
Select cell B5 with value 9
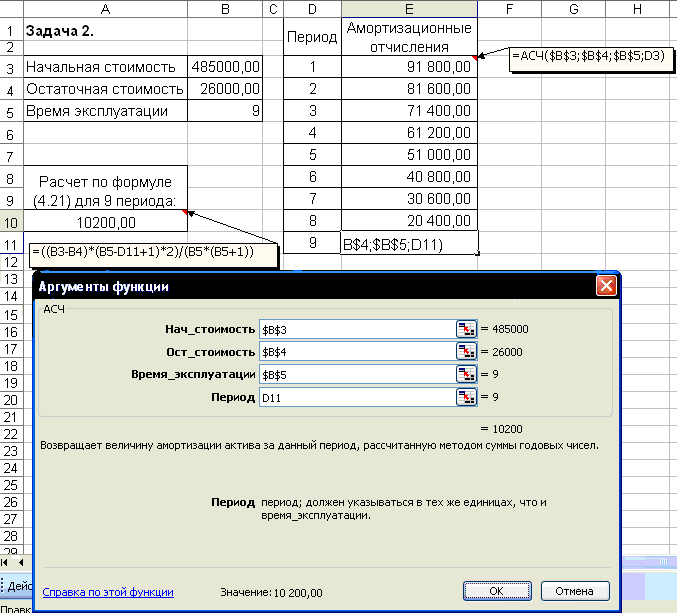[225, 111]
